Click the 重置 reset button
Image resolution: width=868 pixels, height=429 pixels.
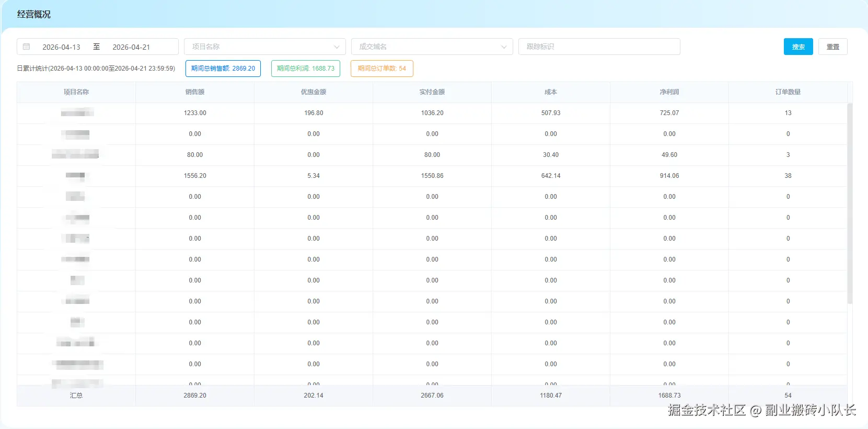(x=832, y=47)
